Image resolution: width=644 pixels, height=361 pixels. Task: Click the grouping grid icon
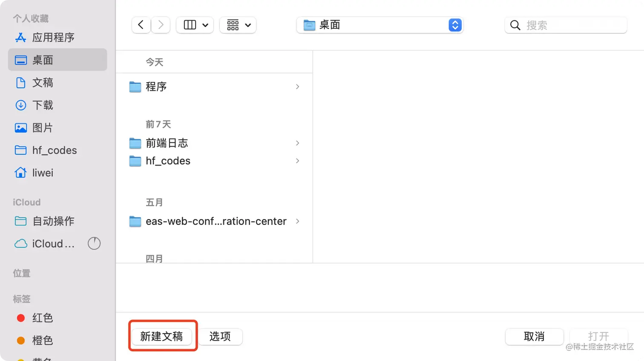[x=233, y=25]
